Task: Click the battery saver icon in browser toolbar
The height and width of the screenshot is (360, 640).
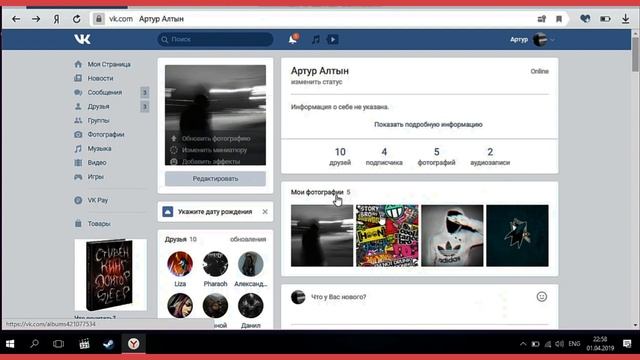Action: 605,19
